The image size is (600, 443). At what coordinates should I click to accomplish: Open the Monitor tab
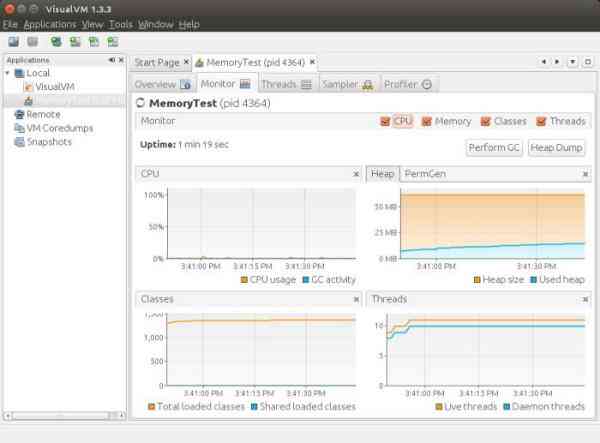(225, 84)
